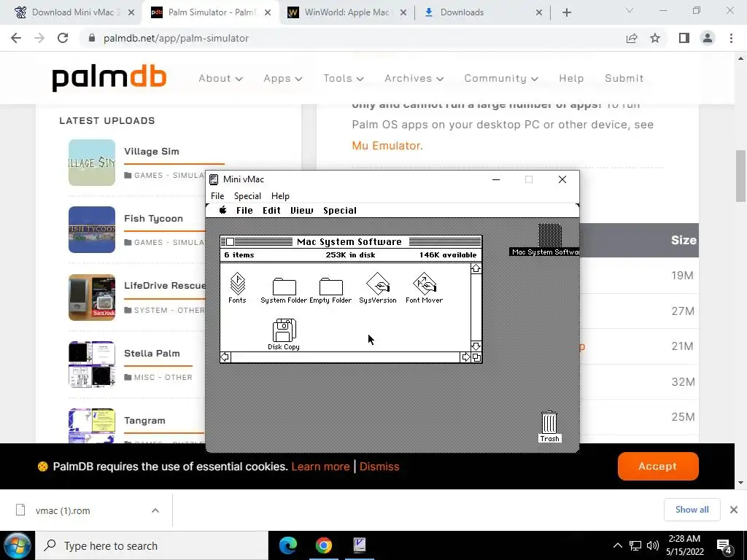Open the Mu Emulator link

[x=387, y=146]
